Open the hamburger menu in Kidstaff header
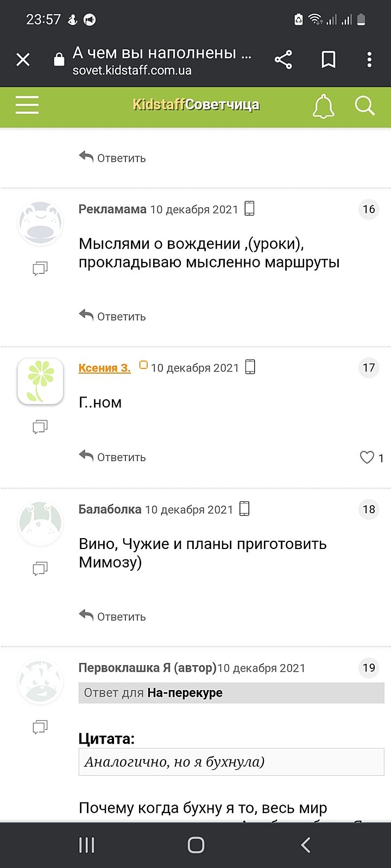 pos(27,105)
